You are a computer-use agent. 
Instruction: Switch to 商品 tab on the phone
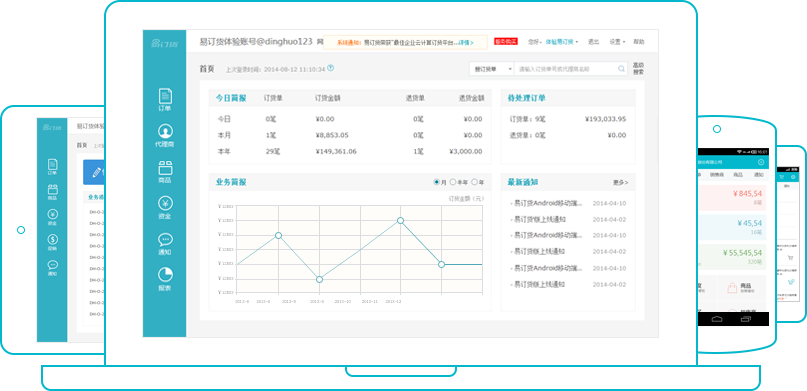click(x=738, y=175)
